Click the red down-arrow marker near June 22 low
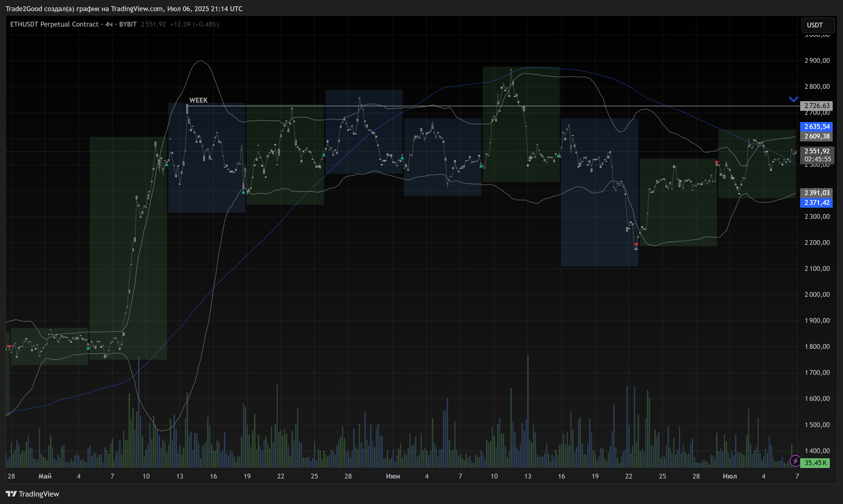Viewport: 843px width, 504px height. pyautogui.click(x=636, y=245)
